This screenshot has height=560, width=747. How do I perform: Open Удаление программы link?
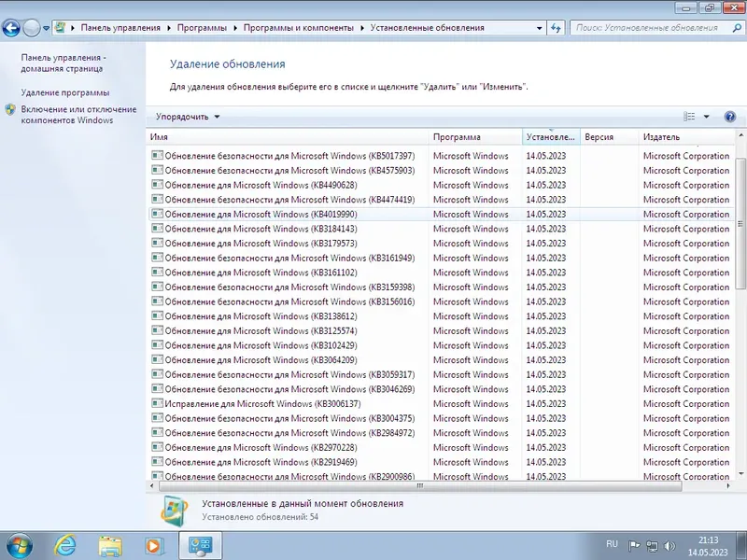(64, 92)
